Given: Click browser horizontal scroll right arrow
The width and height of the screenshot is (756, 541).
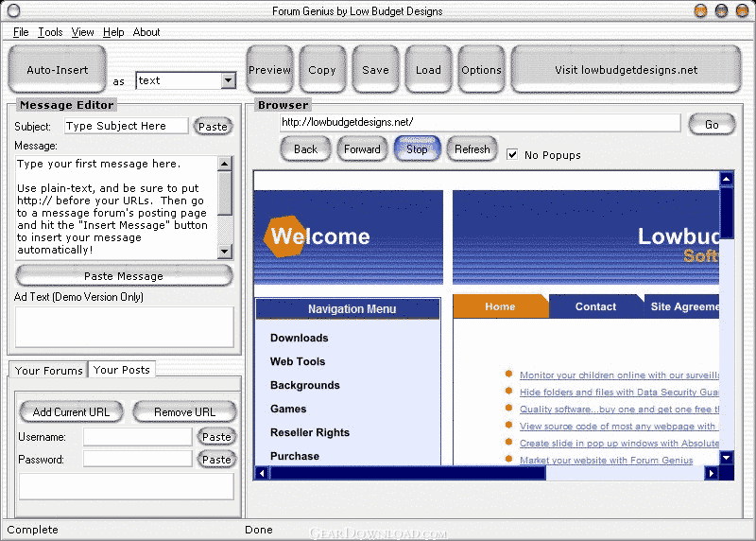Looking at the screenshot, I should pyautogui.click(x=712, y=473).
